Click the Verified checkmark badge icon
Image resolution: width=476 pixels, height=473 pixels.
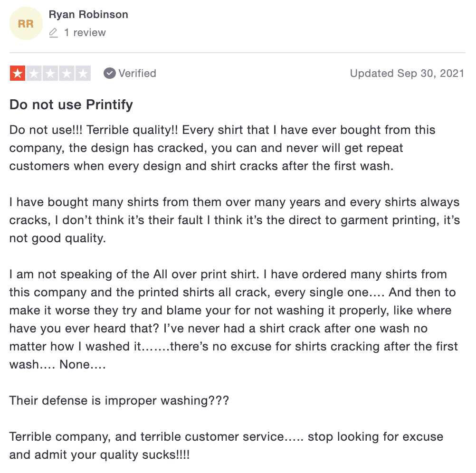pos(110,73)
